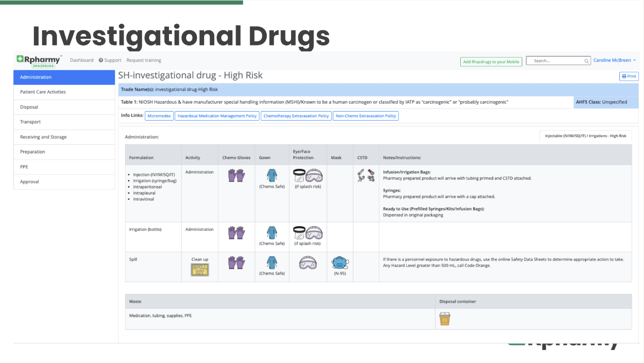This screenshot has width=644, height=363.
Task: Click the SH-investigational drug - High Risk heading
Action: pyautogui.click(x=190, y=75)
